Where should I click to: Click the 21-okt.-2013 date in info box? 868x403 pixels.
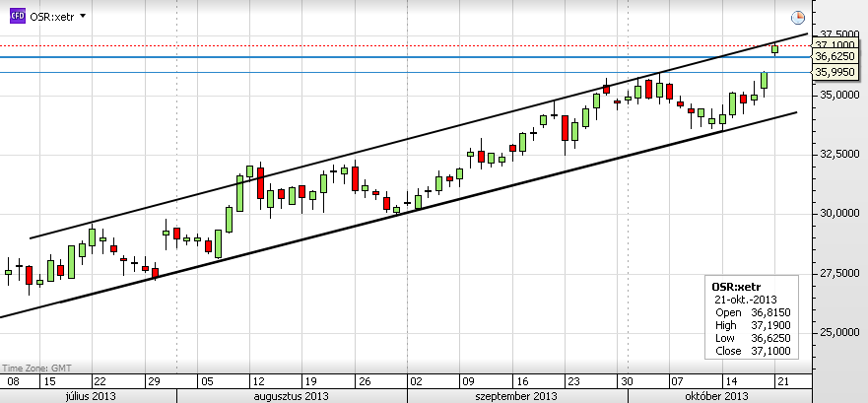click(x=746, y=300)
